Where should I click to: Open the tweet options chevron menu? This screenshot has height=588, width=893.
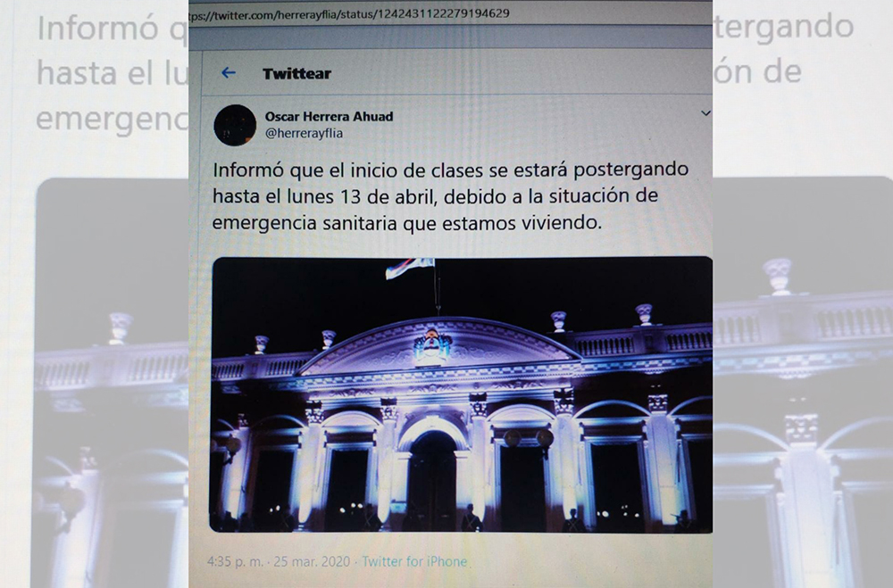(x=705, y=113)
